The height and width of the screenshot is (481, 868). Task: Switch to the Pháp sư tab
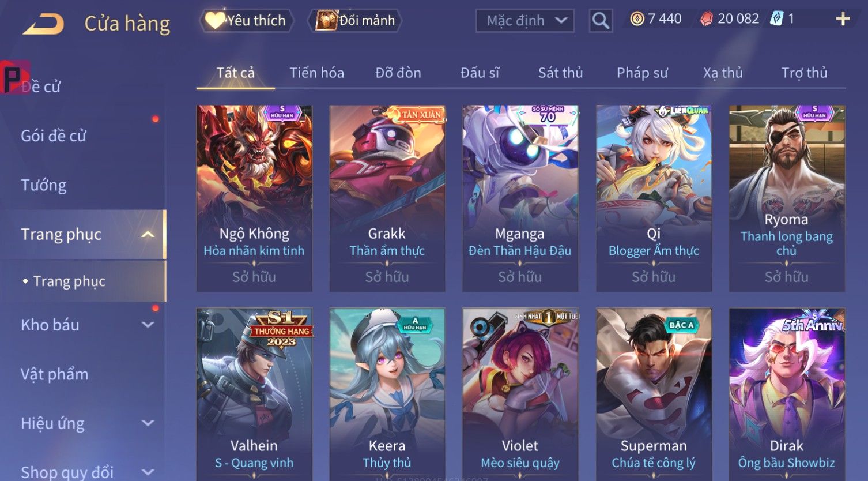point(642,73)
